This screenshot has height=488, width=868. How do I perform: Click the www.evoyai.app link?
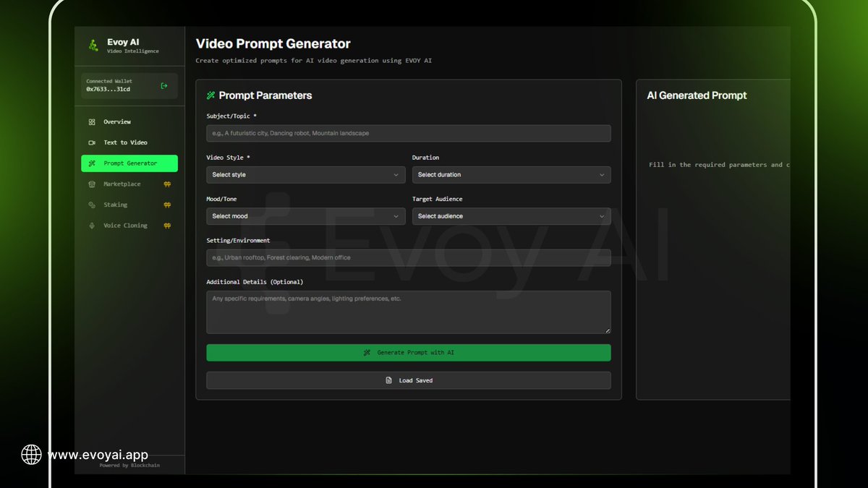tap(98, 455)
